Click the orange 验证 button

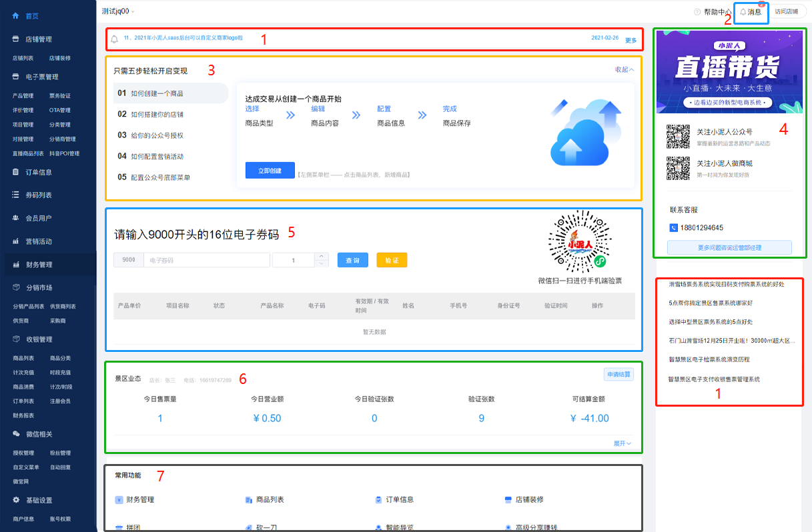pyautogui.click(x=392, y=261)
